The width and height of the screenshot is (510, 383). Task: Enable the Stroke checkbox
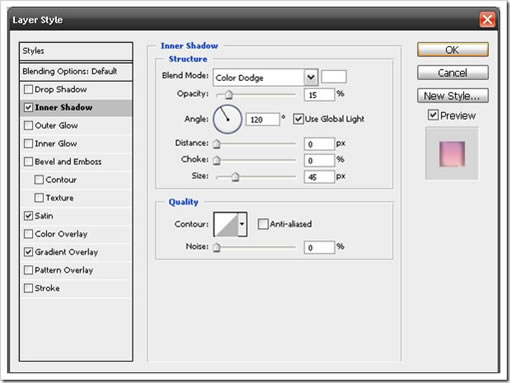pyautogui.click(x=28, y=288)
